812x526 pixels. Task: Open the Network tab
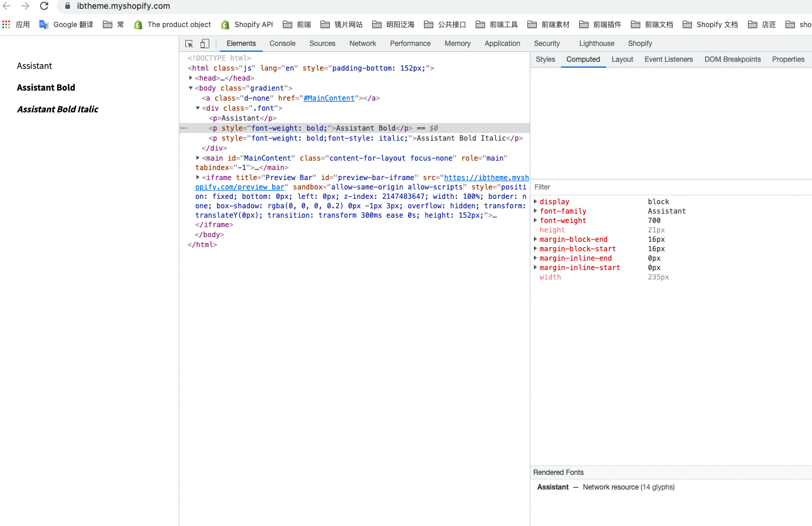(363, 44)
